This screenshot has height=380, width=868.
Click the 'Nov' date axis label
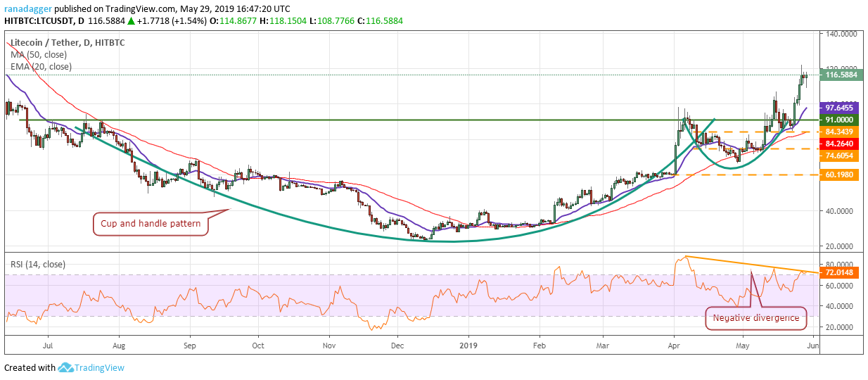point(328,346)
